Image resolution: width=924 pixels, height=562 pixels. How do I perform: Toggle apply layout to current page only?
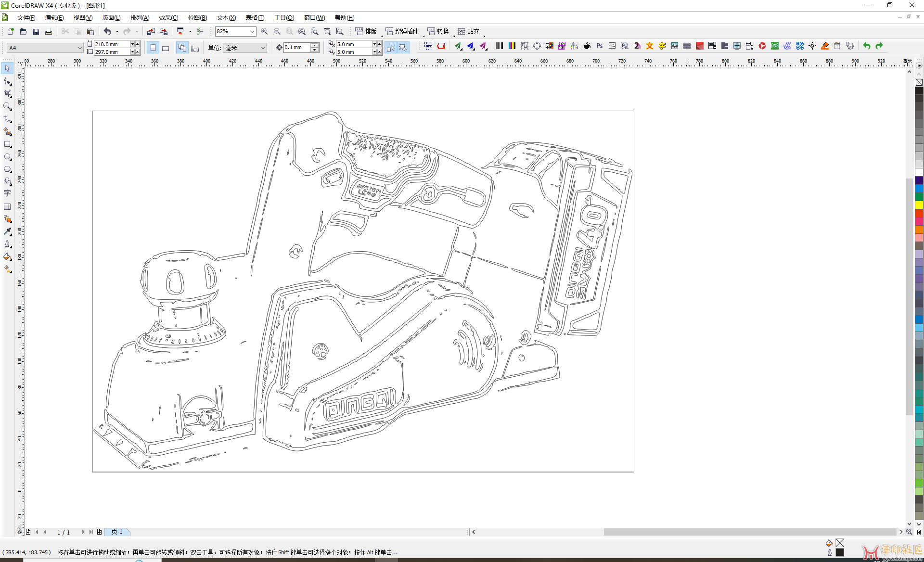194,48
